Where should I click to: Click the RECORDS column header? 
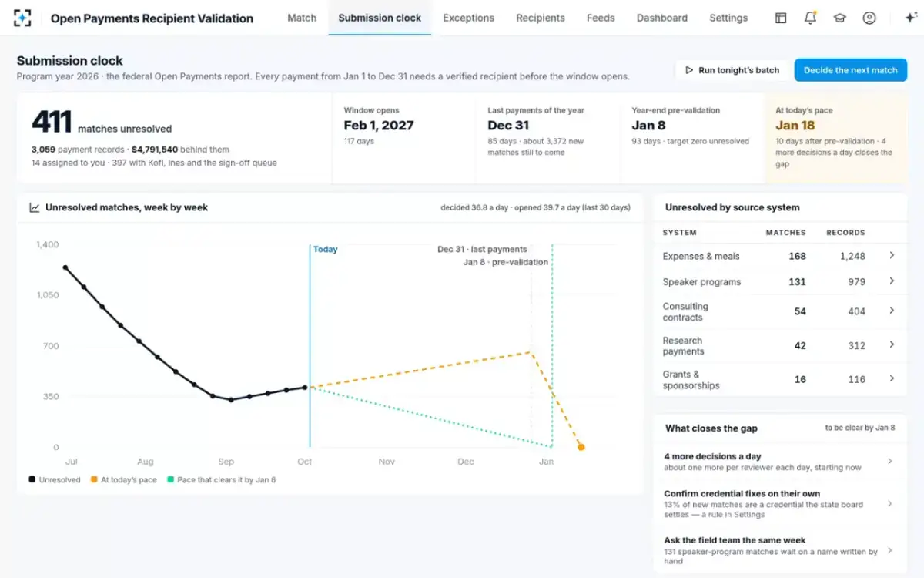tap(845, 232)
